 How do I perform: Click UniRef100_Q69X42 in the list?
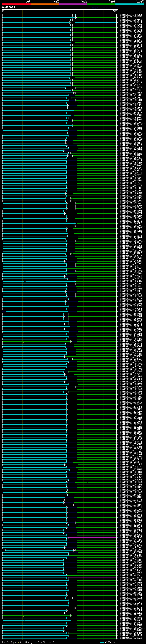(x=131, y=80)
